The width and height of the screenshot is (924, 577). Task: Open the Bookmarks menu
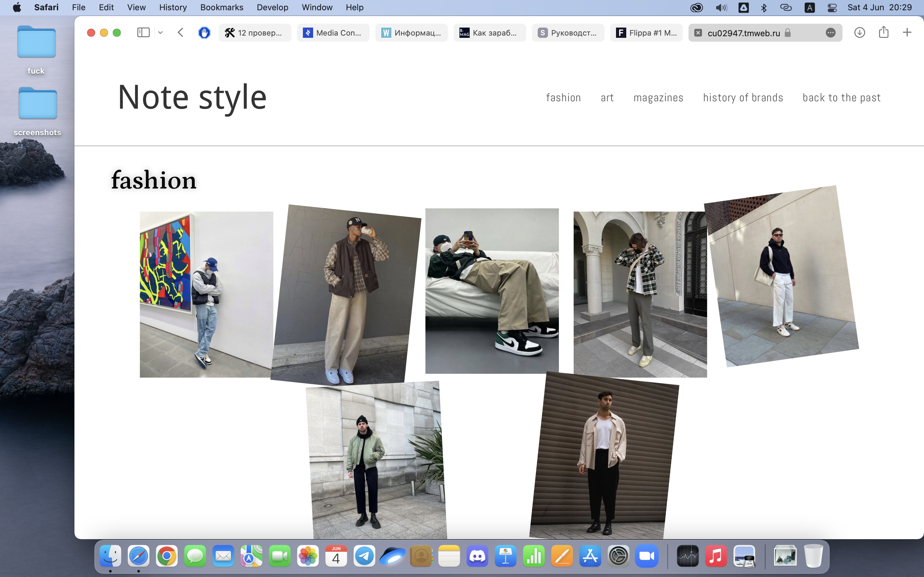click(x=221, y=7)
